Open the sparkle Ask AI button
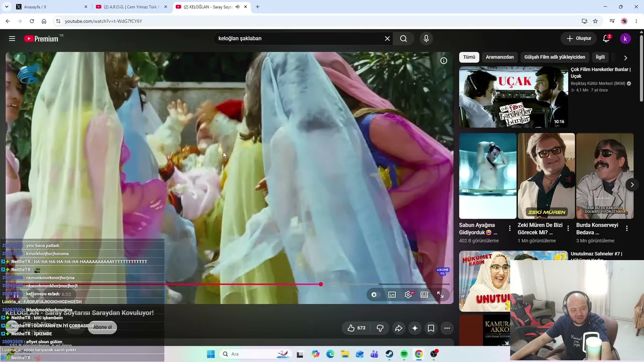644x362 pixels. tap(415, 328)
